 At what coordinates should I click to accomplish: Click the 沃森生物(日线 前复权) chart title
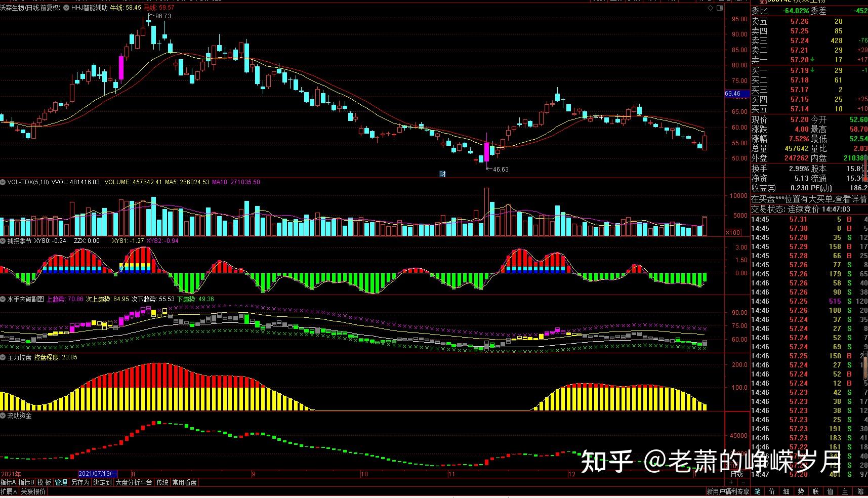(30, 8)
